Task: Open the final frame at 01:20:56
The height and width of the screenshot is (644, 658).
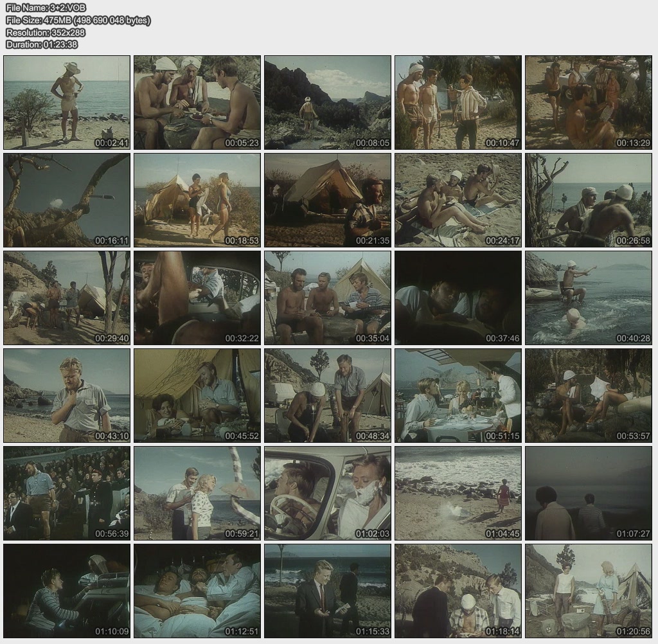Action: pos(589,591)
